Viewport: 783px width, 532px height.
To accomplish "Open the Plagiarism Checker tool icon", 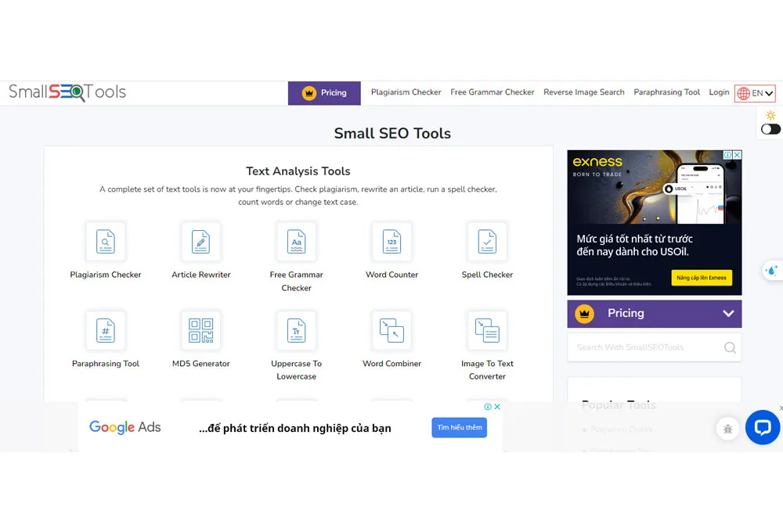I will pyautogui.click(x=106, y=242).
